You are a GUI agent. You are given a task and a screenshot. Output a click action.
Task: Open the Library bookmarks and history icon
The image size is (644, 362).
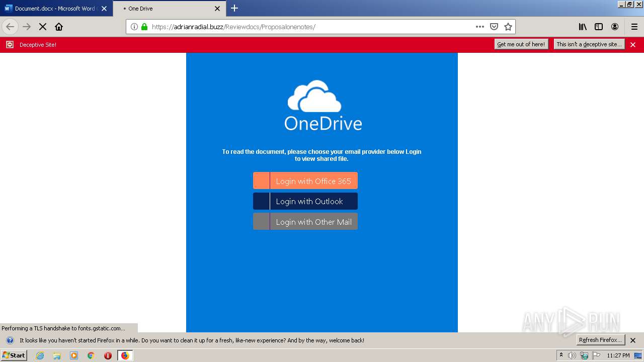583,27
